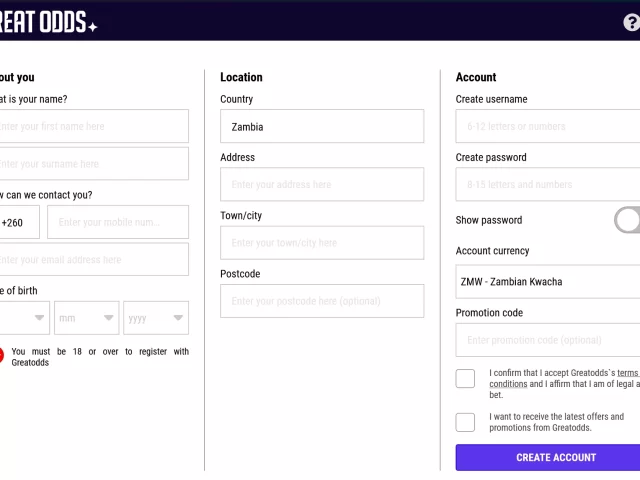This screenshot has height=480, width=640.
Task: Focus the surname input field
Action: (94, 164)
